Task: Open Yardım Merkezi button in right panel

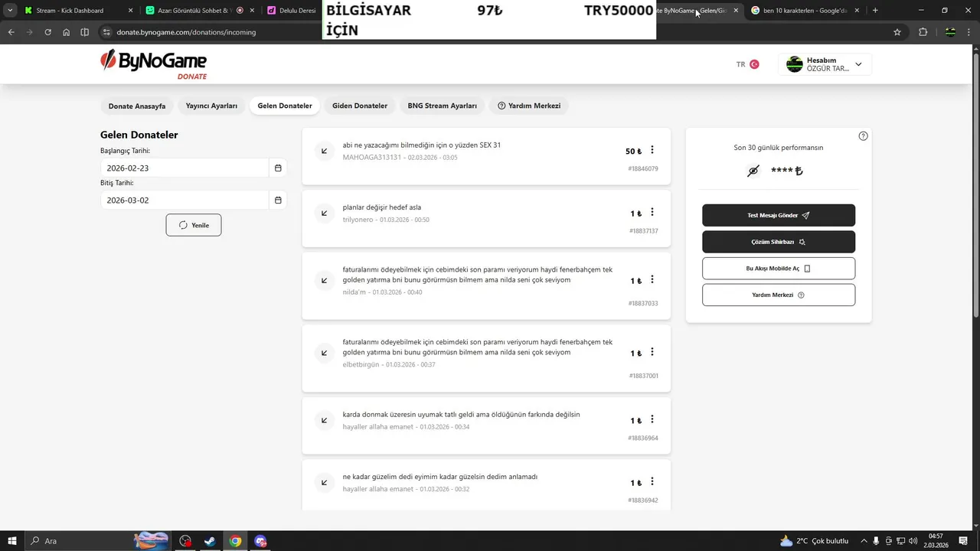Action: click(x=779, y=295)
